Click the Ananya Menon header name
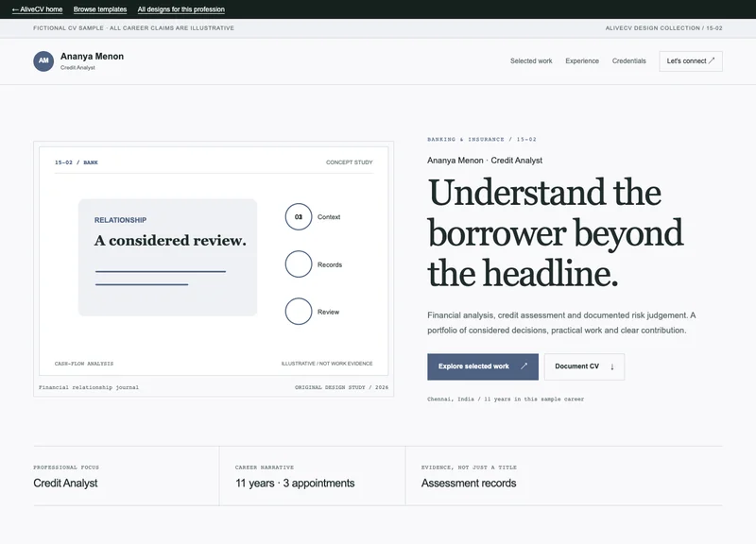 [x=92, y=57]
